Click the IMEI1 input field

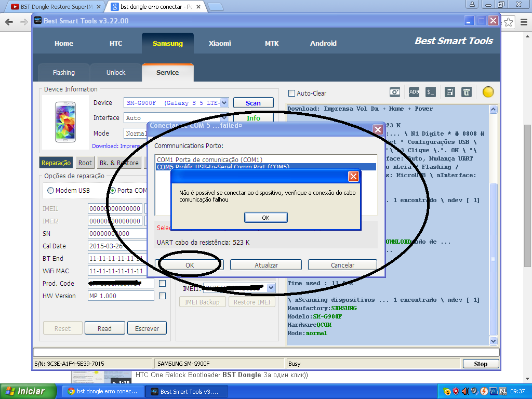point(115,208)
